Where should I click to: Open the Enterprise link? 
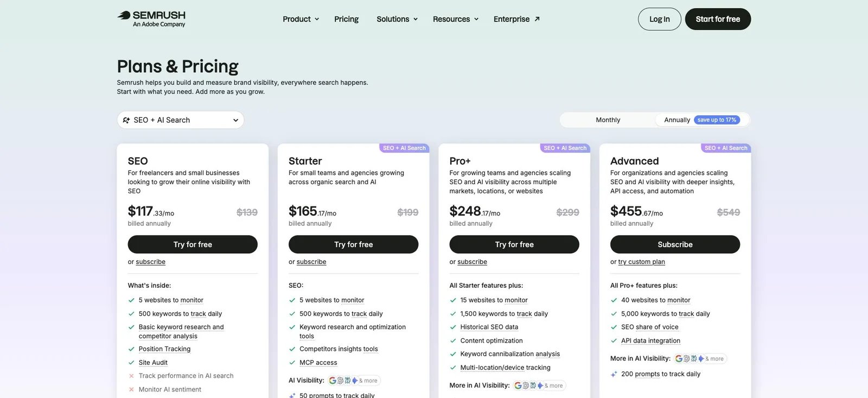point(516,19)
